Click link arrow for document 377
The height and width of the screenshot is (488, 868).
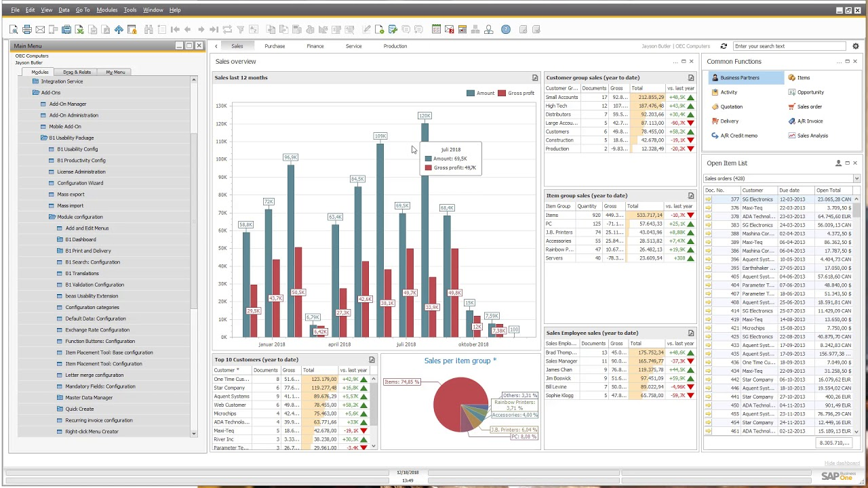(709, 199)
